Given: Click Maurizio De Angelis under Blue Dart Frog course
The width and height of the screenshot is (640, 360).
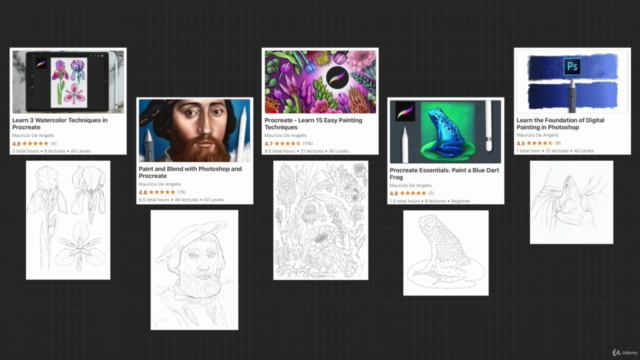Looking at the screenshot, I should pos(411,185).
